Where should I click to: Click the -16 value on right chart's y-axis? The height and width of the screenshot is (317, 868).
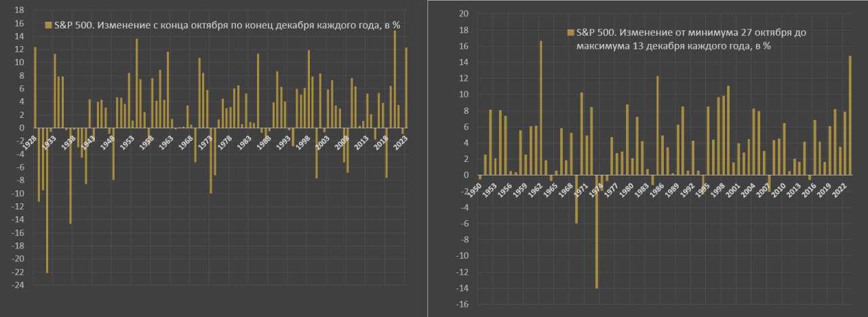[x=462, y=305]
